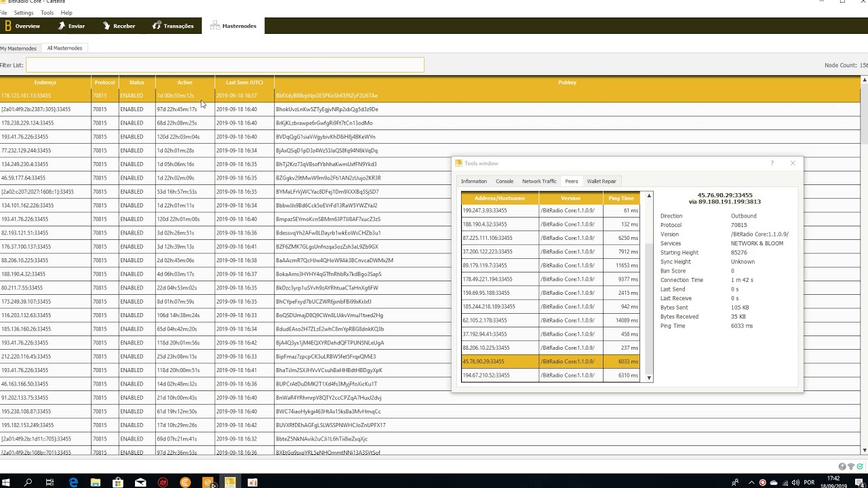This screenshot has height=488, width=868.
Task: Open Task View on taskbar
Action: click(50, 483)
